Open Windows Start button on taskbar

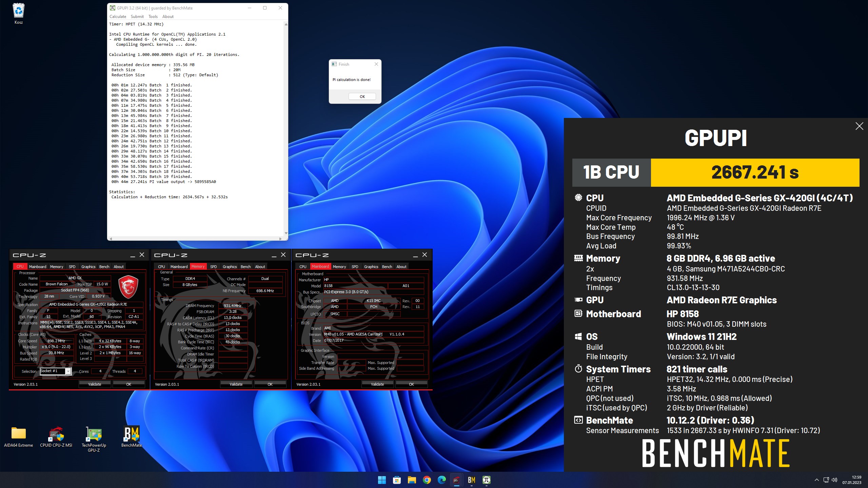coord(382,480)
